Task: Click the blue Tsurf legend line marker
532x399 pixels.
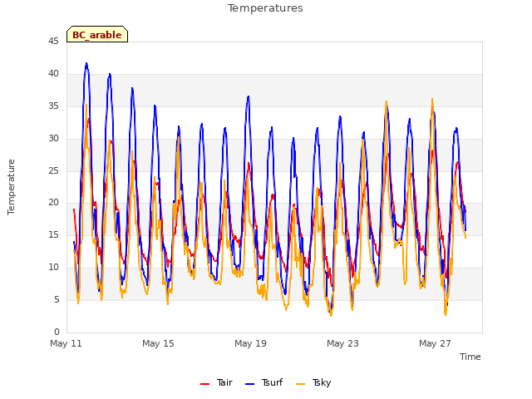Action: coord(249,384)
